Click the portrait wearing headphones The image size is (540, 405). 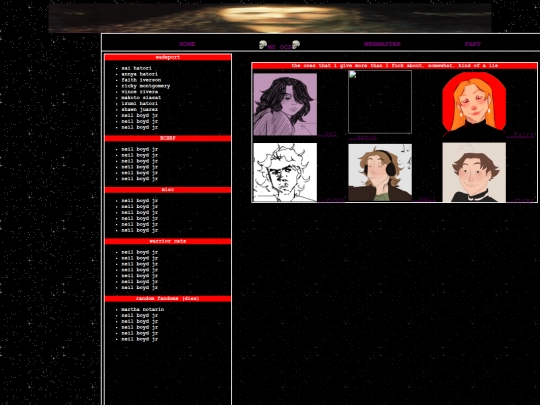pos(380,172)
